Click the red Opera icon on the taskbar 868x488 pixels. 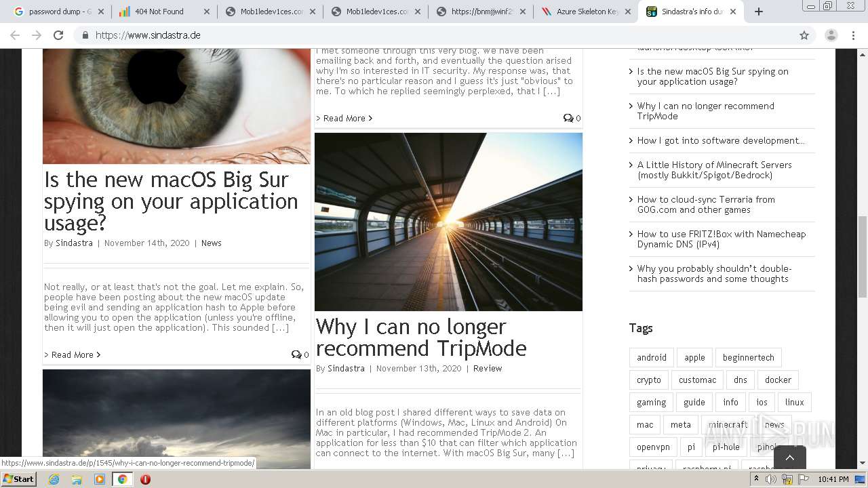click(145, 479)
